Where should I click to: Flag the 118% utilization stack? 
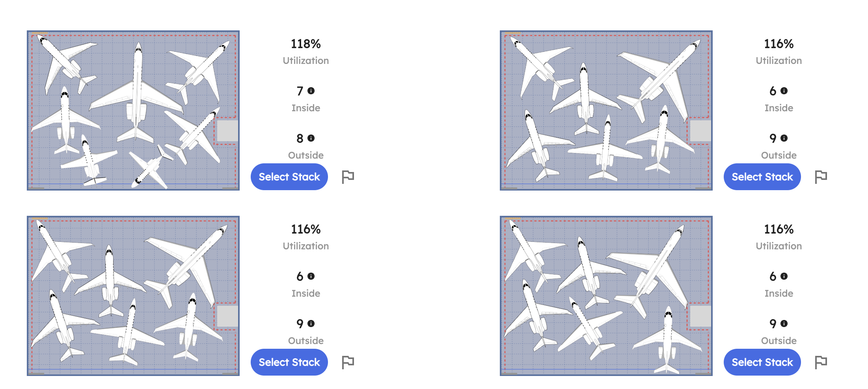click(348, 177)
